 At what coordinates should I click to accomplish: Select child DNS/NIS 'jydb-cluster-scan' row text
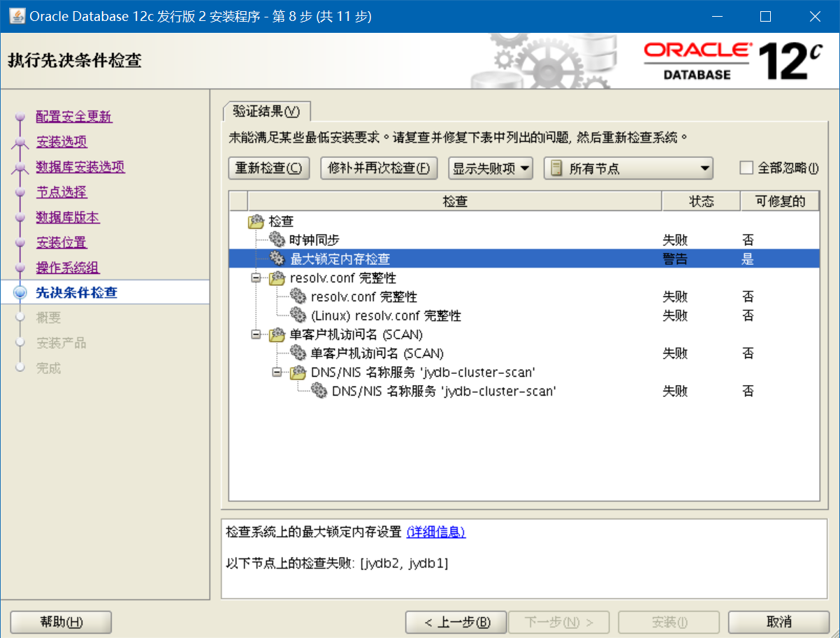[444, 391]
